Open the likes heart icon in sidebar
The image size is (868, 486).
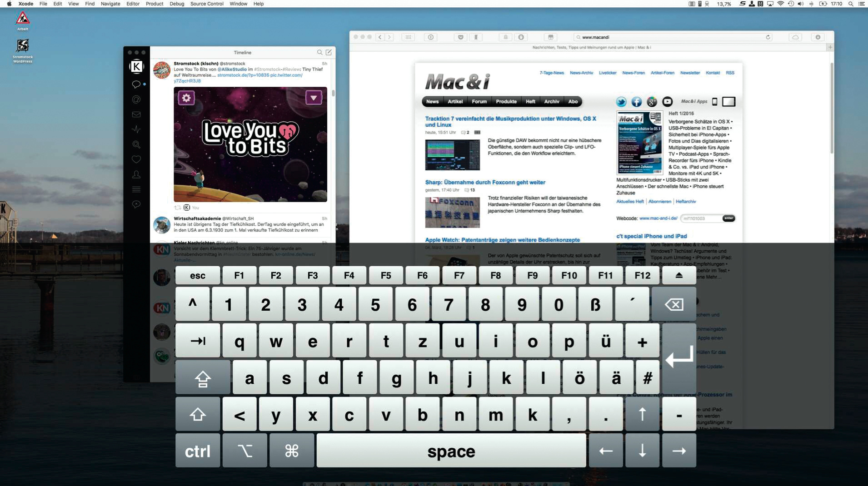[136, 159]
